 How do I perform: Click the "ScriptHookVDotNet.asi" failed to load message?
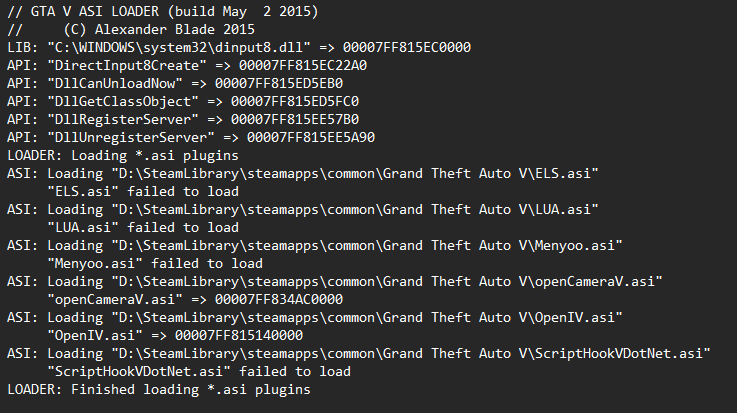point(200,371)
